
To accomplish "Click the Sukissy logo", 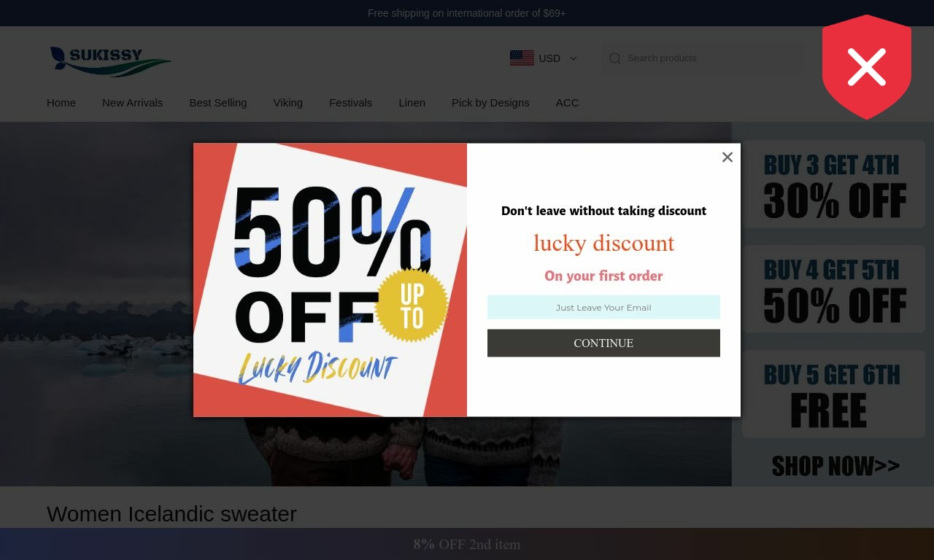I will (111, 61).
